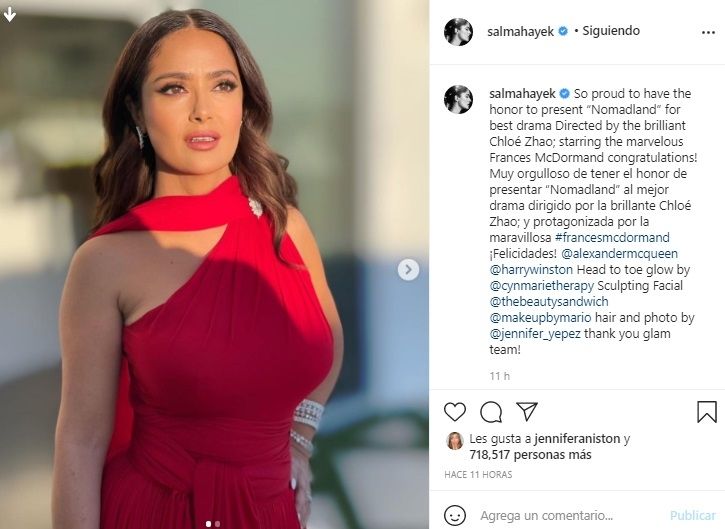
Task: Open the @makeupbymario mention
Action: tap(540, 318)
